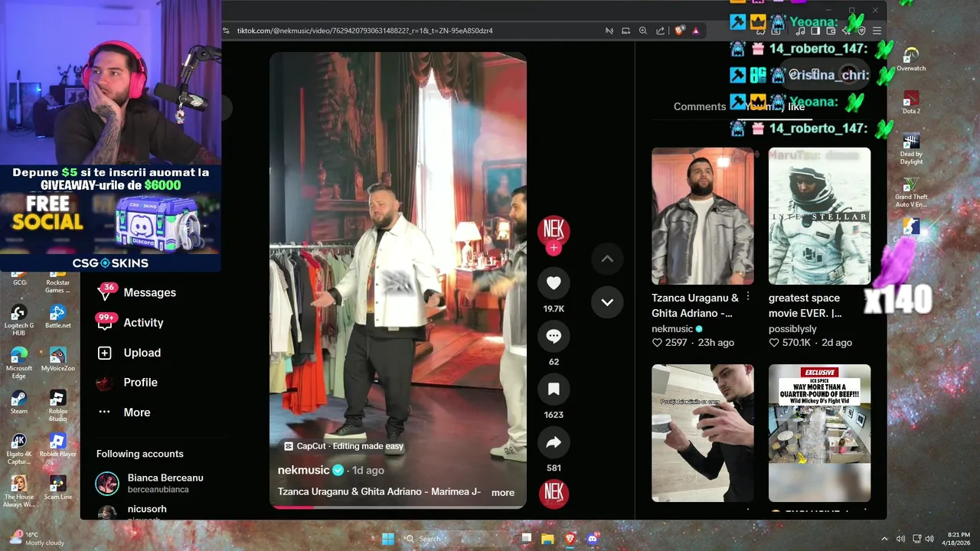Go to the previous video with the up chevron
Screen dimensions: 980x551
(607, 259)
